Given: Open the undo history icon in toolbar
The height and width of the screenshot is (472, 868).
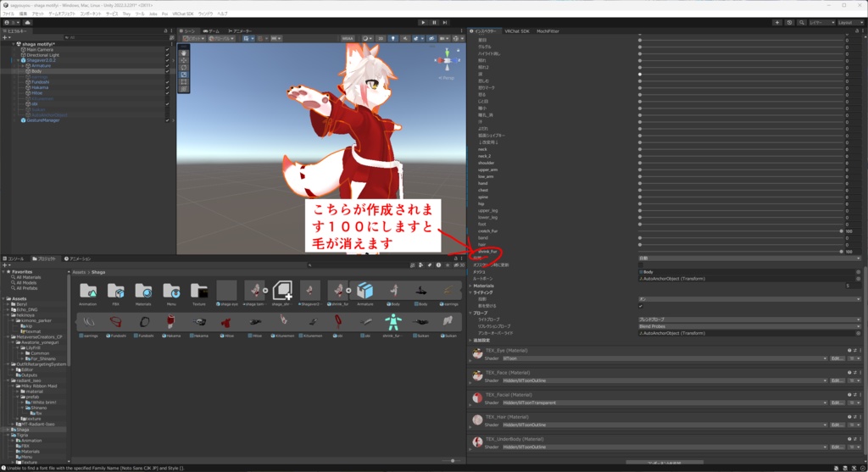Looking at the screenshot, I should [x=789, y=23].
